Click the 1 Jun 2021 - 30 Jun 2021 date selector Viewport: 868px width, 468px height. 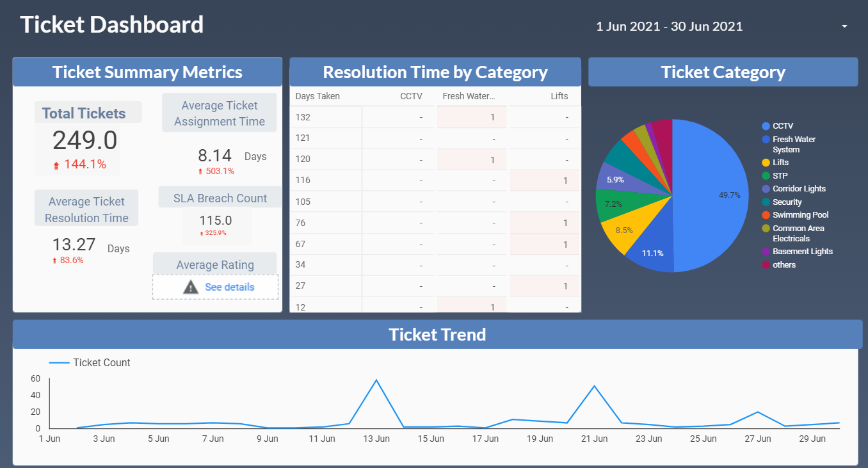[669, 27]
